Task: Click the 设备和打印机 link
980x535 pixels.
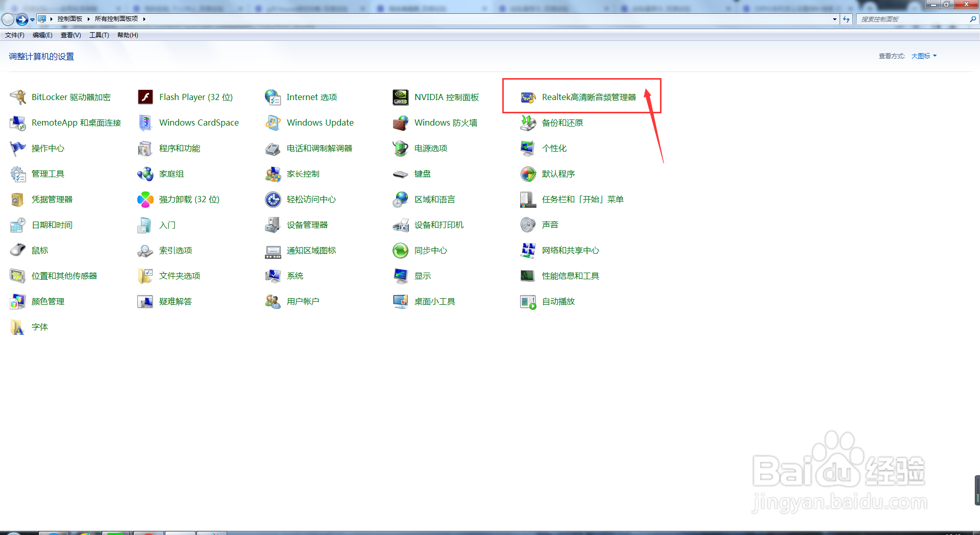Action: (439, 225)
